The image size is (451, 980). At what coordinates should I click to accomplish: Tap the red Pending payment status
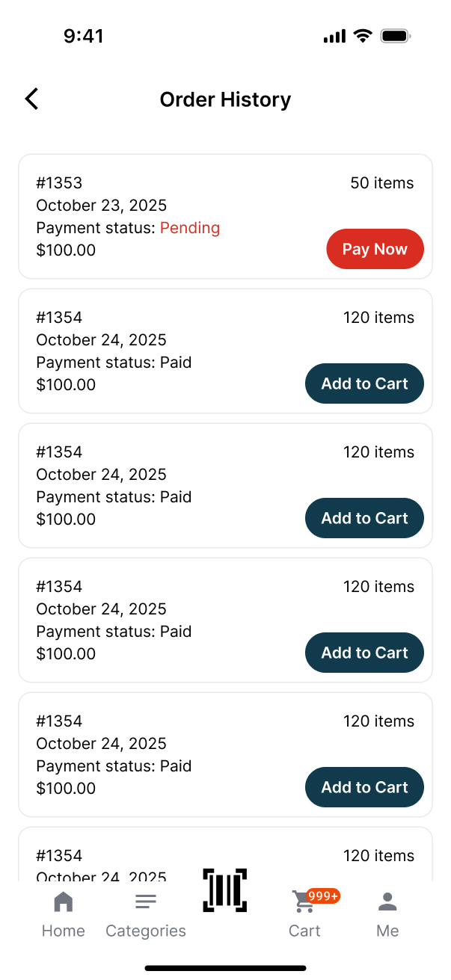pyautogui.click(x=190, y=228)
